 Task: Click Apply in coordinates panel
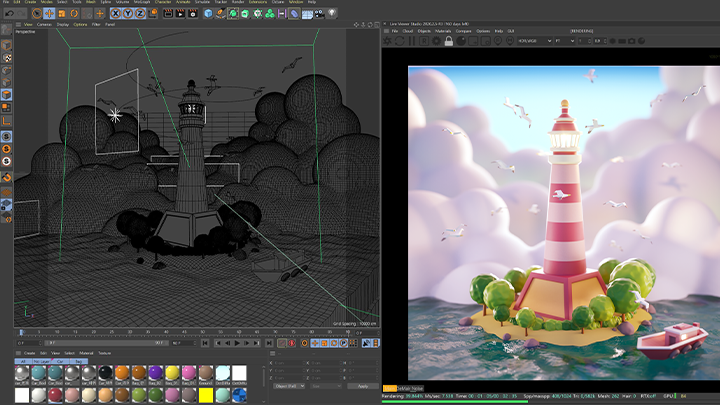[363, 386]
